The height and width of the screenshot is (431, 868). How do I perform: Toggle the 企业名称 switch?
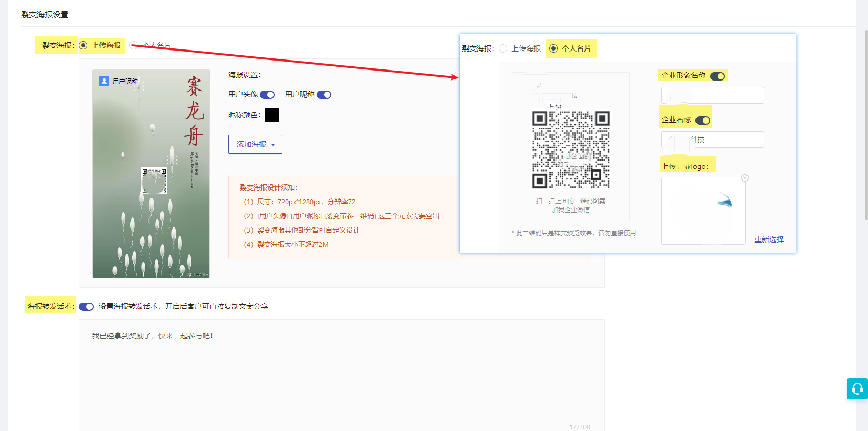[x=703, y=121]
